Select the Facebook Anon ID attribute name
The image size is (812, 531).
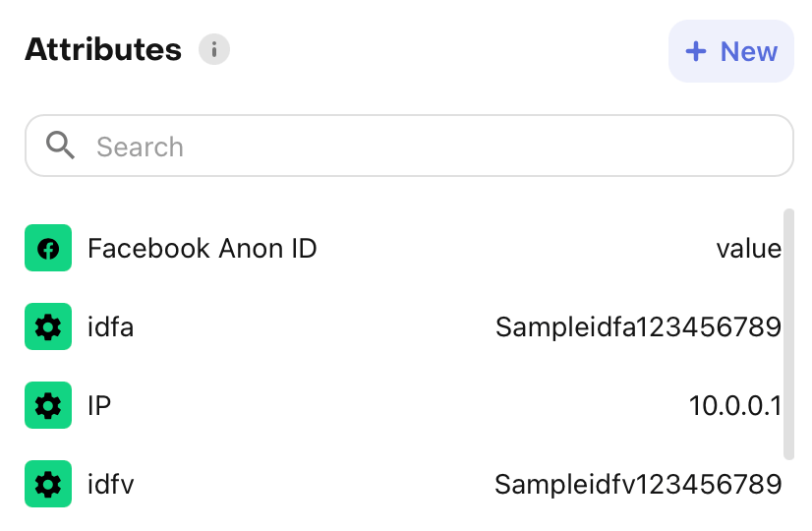coord(203,249)
